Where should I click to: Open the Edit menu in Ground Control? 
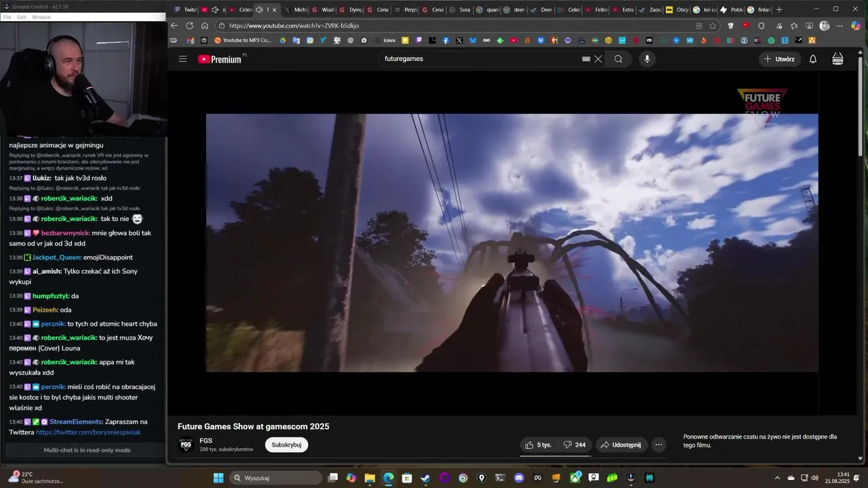tap(22, 17)
